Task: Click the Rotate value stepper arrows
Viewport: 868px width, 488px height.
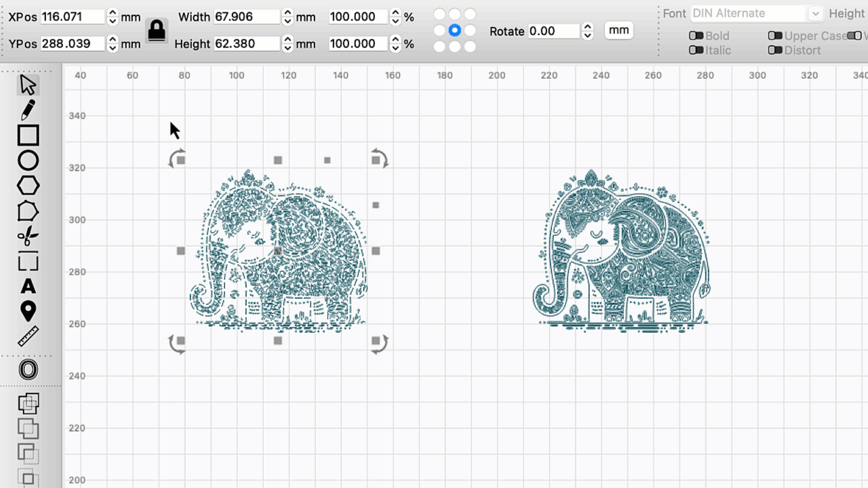Action: 588,31
